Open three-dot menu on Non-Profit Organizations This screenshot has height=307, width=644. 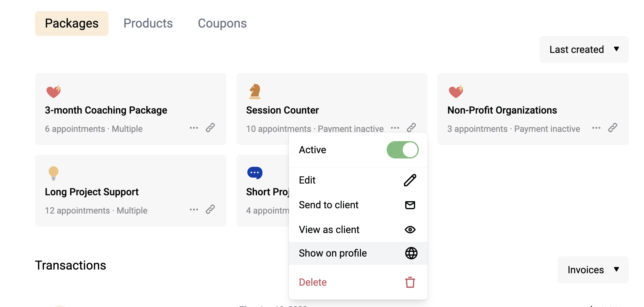[x=596, y=128]
